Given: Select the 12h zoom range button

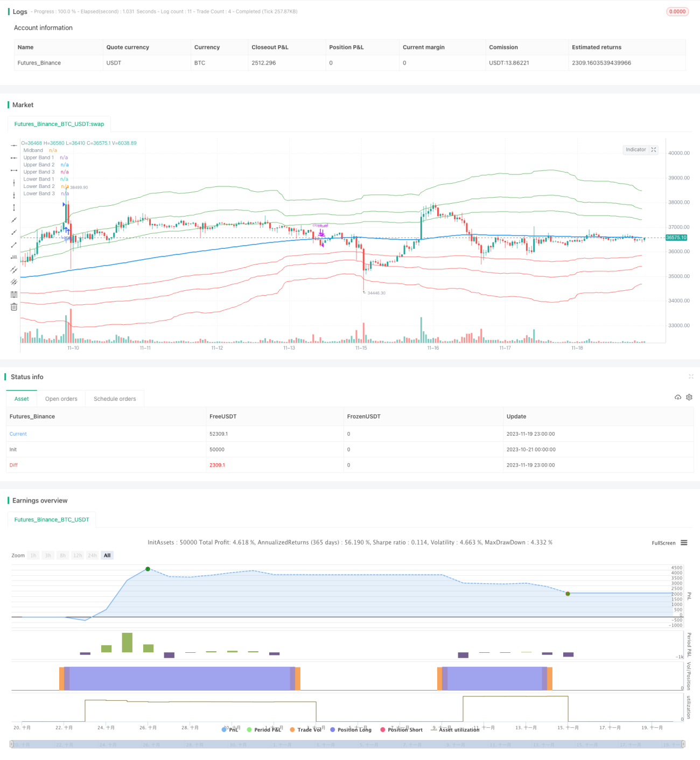Looking at the screenshot, I should click(x=78, y=555).
